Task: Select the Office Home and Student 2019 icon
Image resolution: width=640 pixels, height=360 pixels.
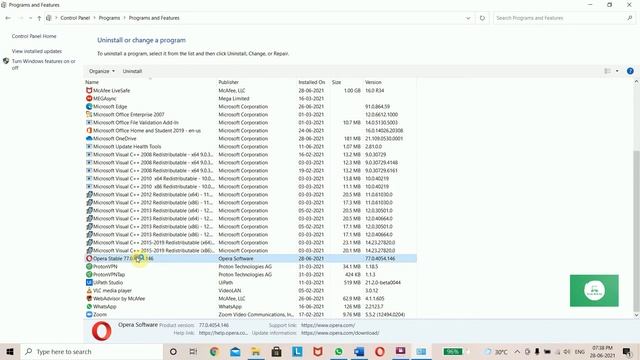Action: coord(89,131)
